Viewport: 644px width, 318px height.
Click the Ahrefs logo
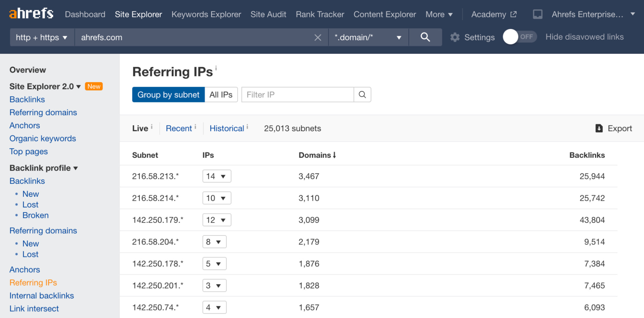[31, 14]
